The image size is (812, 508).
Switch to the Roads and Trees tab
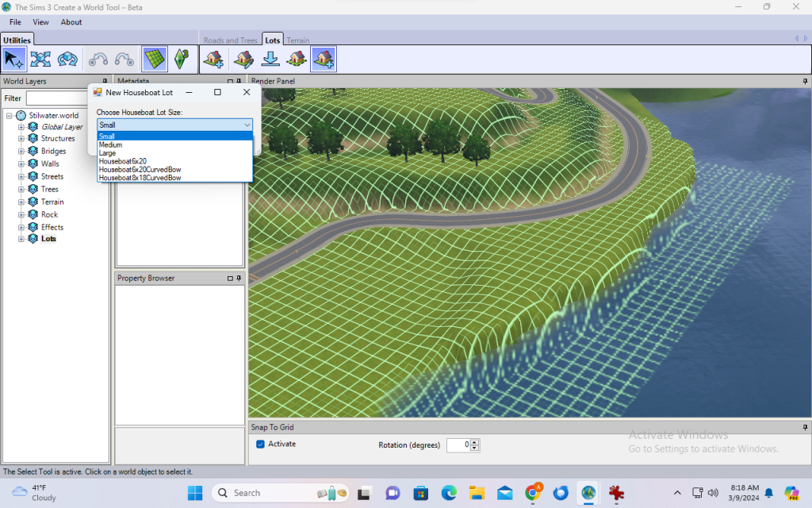pyautogui.click(x=231, y=40)
